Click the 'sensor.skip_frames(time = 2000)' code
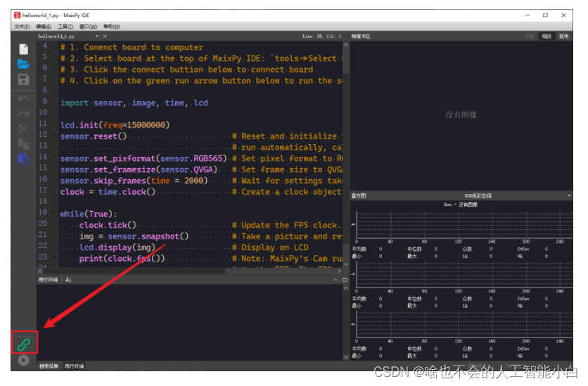The height and width of the screenshot is (386, 588). pos(134,181)
